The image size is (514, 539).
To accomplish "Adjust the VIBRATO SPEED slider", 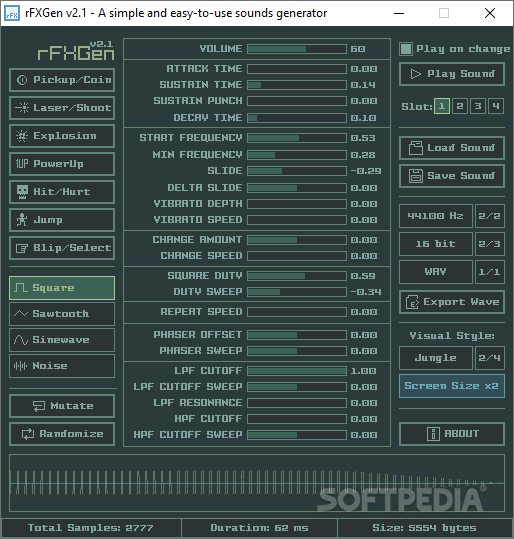I will coord(297,220).
